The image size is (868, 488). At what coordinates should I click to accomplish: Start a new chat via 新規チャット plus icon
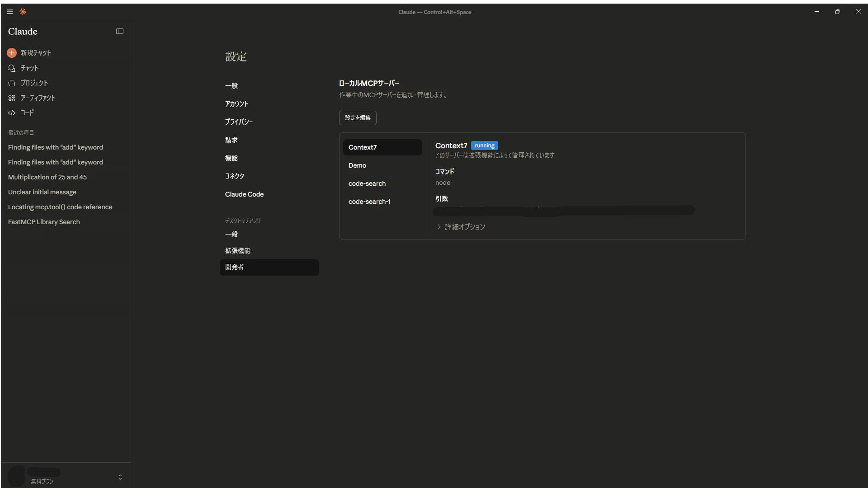[12, 53]
